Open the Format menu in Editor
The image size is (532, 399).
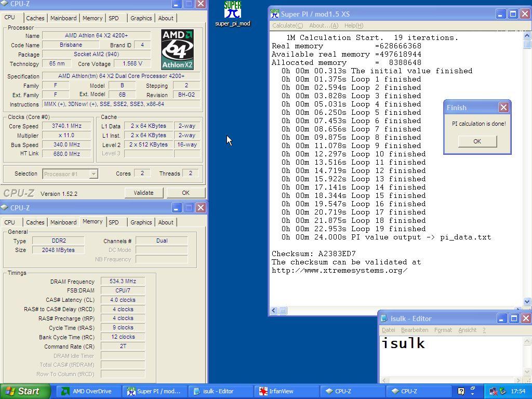pyautogui.click(x=443, y=330)
